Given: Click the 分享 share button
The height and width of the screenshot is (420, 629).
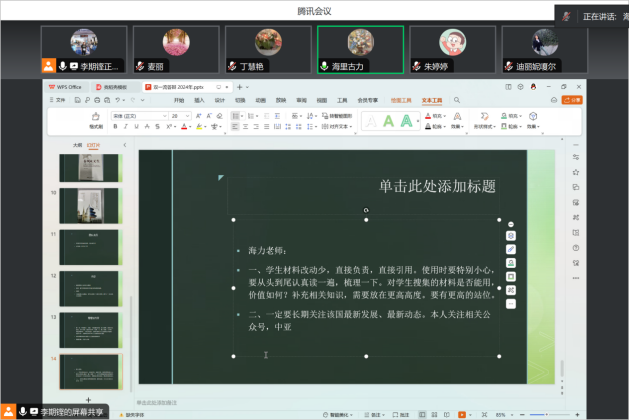Looking at the screenshot, I should click(x=573, y=100).
